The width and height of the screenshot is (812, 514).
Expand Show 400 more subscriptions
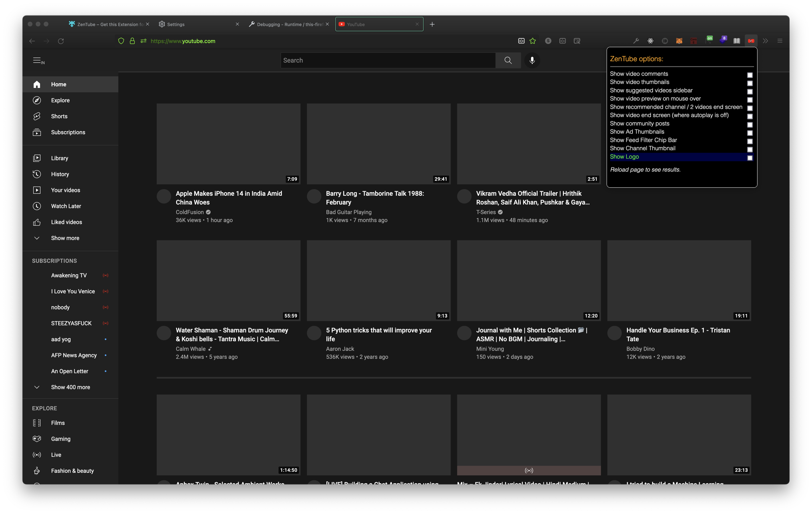coord(70,387)
